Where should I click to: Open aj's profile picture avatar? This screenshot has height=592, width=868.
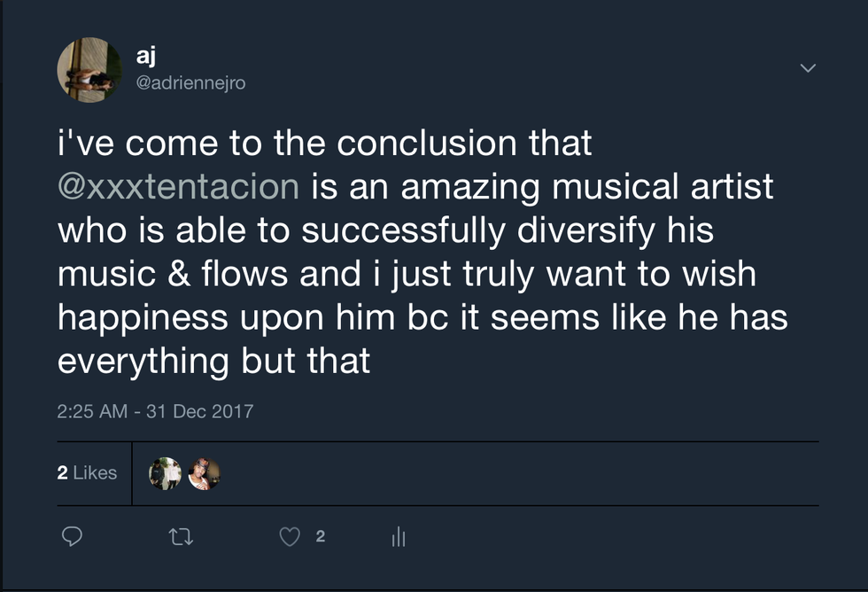click(x=89, y=70)
